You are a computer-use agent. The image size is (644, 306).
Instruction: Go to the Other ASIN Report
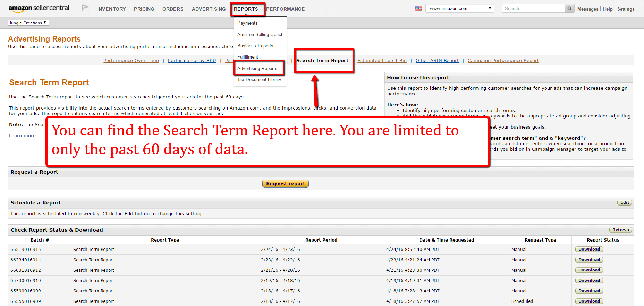(x=437, y=60)
